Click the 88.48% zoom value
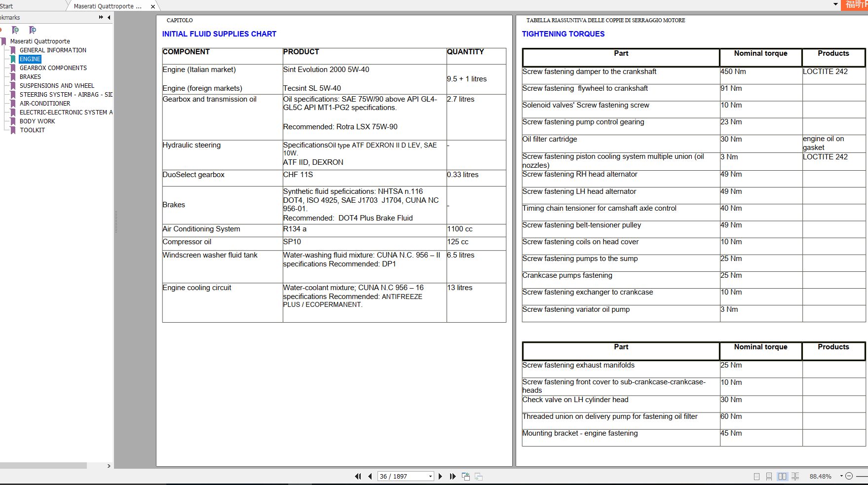Screen dimensions: 868x485 pos(820,477)
